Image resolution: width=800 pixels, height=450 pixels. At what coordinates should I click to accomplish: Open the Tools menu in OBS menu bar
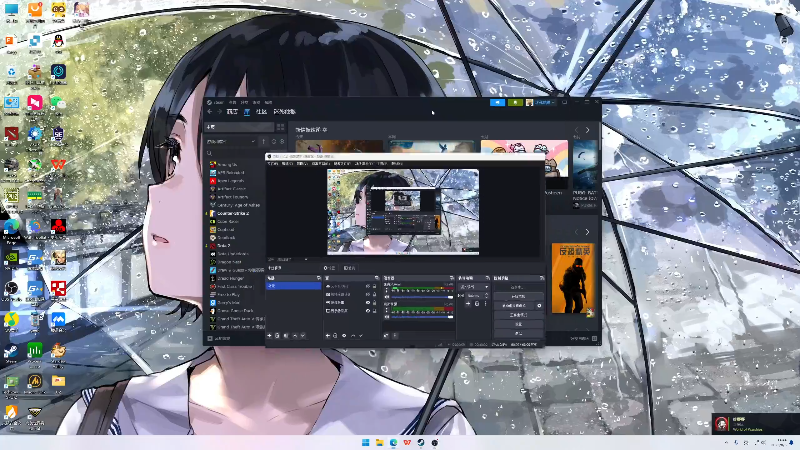pos(383,163)
